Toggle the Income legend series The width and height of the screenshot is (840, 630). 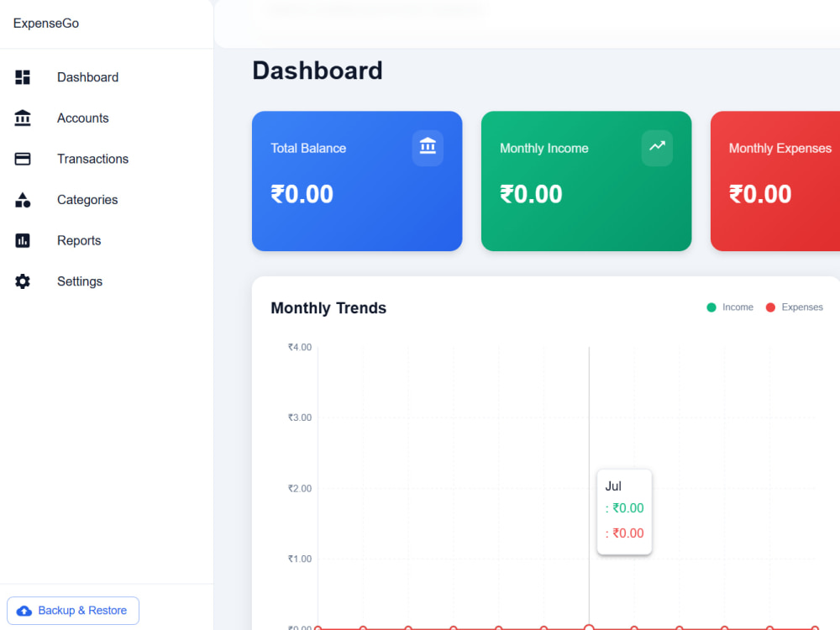[x=730, y=307]
